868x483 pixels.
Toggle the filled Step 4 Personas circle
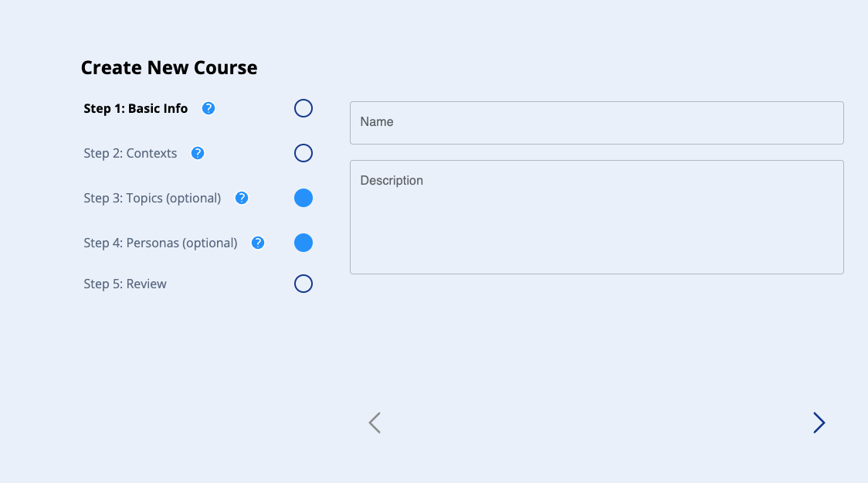pos(303,243)
